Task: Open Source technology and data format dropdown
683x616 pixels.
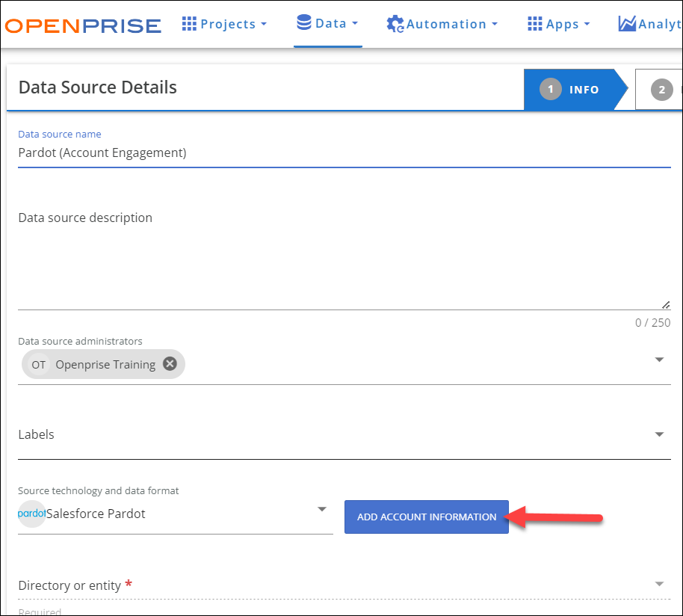Action: (322, 509)
